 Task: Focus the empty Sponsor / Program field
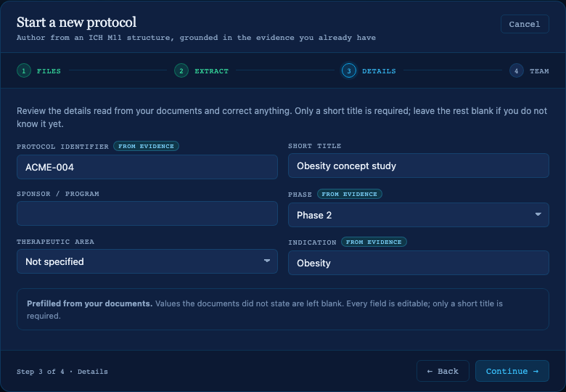(x=147, y=213)
